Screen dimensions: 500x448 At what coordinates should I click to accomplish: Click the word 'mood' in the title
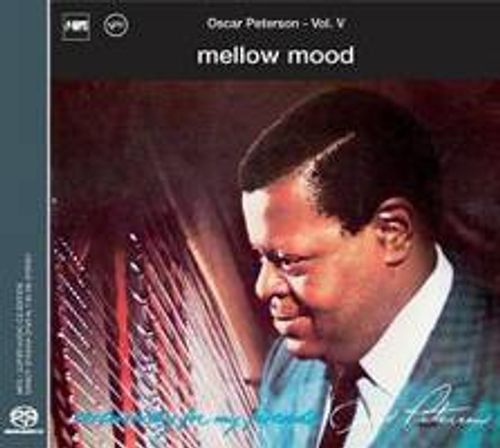click(320, 55)
